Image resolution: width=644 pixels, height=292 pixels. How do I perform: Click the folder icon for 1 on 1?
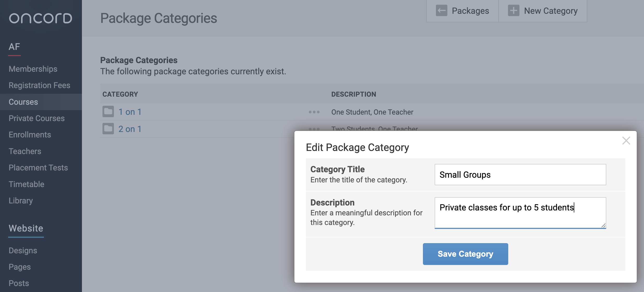[108, 112]
